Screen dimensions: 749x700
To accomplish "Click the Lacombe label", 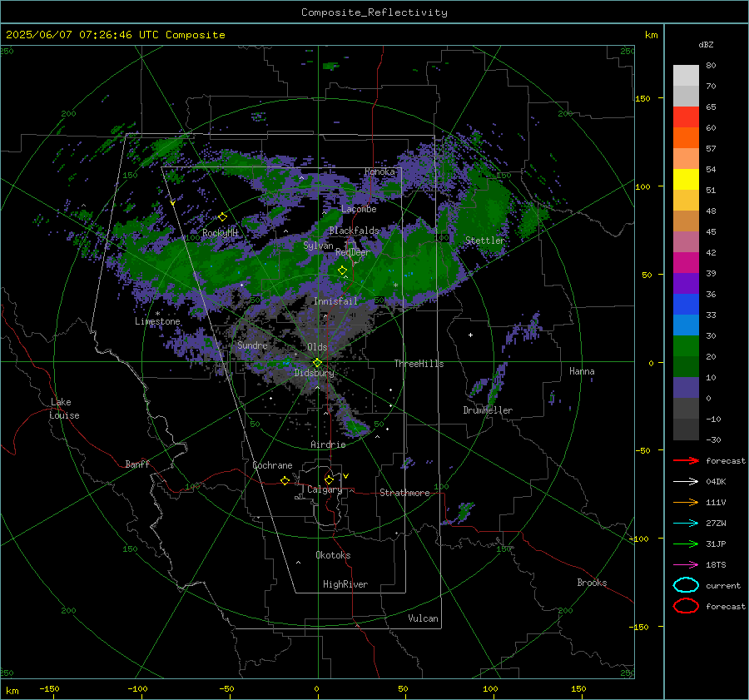I will coord(359,209).
